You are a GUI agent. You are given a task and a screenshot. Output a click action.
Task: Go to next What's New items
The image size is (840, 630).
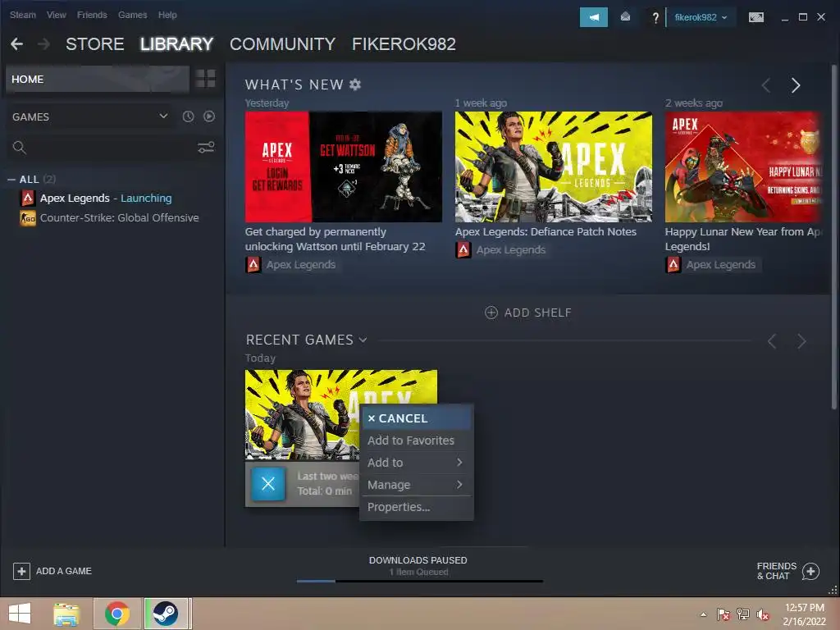point(796,85)
